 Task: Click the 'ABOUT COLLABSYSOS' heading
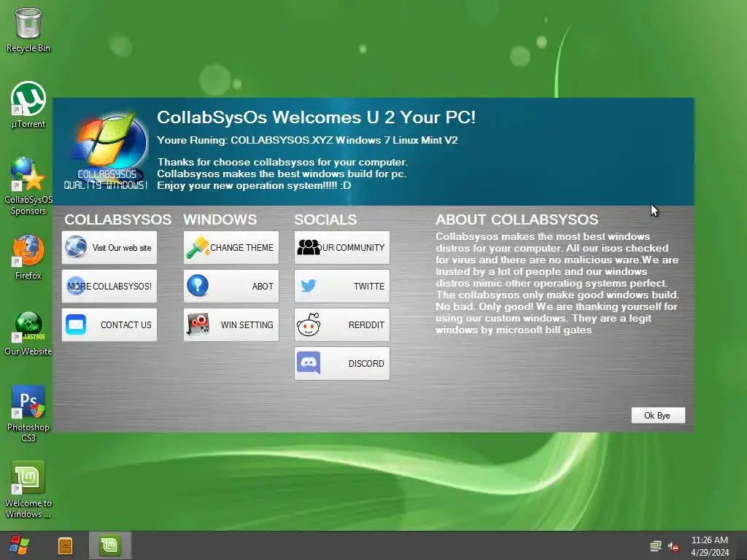[x=517, y=219]
